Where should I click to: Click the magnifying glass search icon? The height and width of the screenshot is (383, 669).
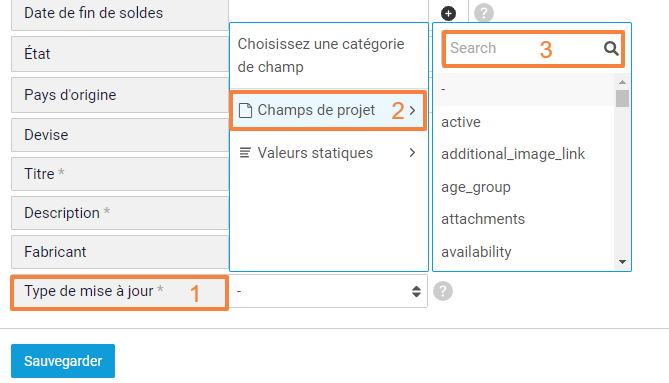pos(611,48)
